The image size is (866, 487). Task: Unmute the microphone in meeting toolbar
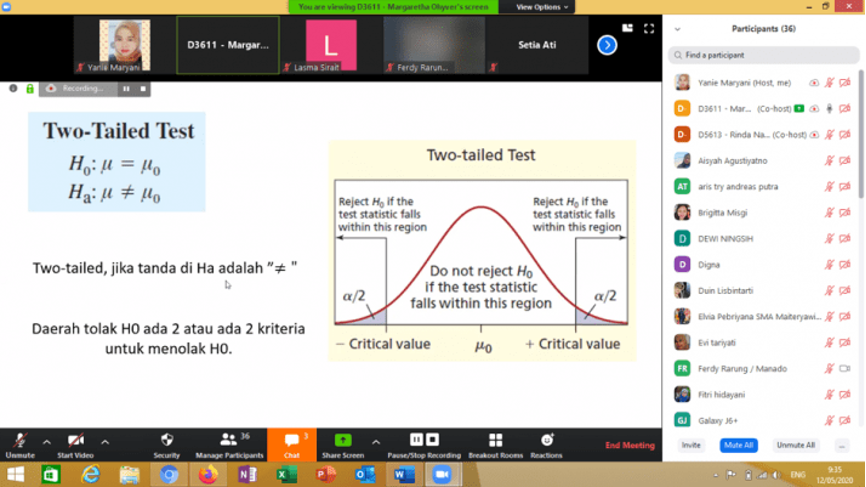(19, 441)
